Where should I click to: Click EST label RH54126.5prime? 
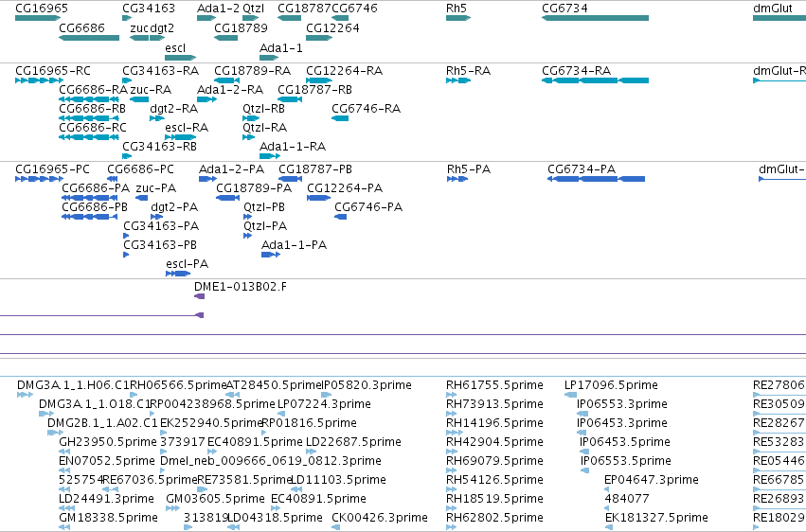pos(494,480)
